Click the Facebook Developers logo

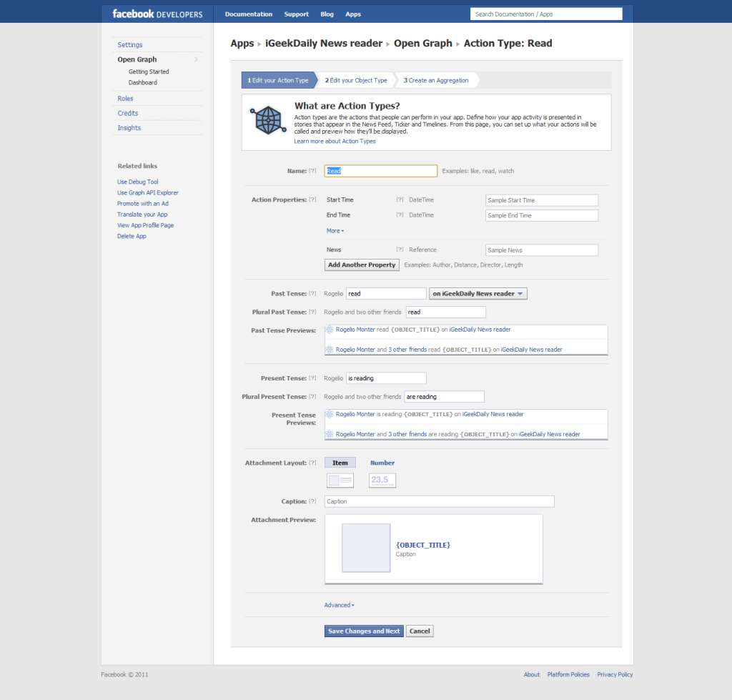pos(157,14)
